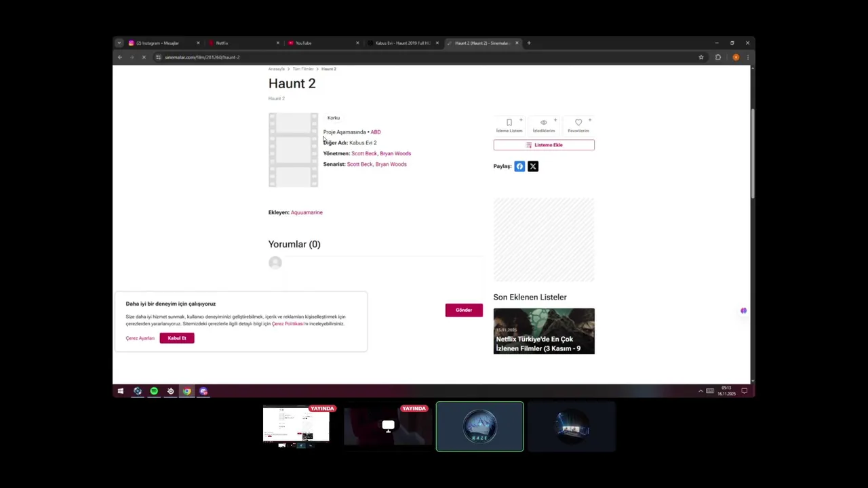868x488 pixels.
Task: Open the Chrome profile avatar
Action: click(736, 58)
